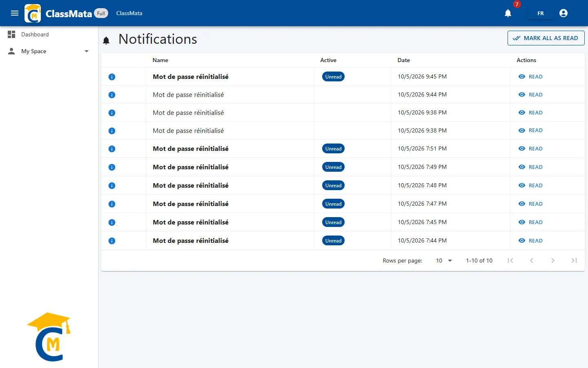This screenshot has width=588, height=368.
Task: Mark the 7:48 PM notification as read
Action: (530, 185)
